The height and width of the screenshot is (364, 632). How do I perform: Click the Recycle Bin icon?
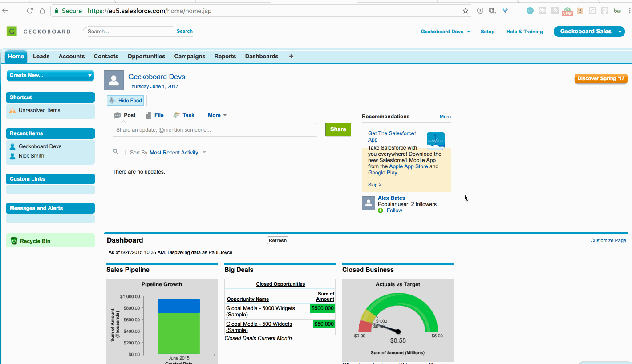14,241
